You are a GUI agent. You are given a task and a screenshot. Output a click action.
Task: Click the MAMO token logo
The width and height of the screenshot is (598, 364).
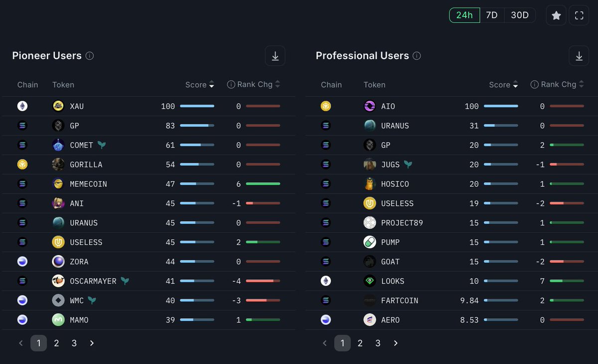(x=58, y=320)
